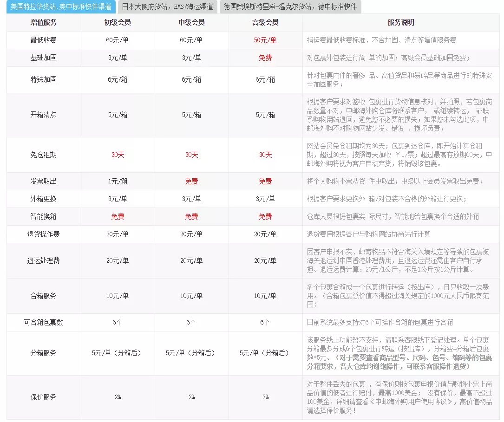Click the 高级会员 column header
This screenshot has height=422, width=504.
click(266, 22)
